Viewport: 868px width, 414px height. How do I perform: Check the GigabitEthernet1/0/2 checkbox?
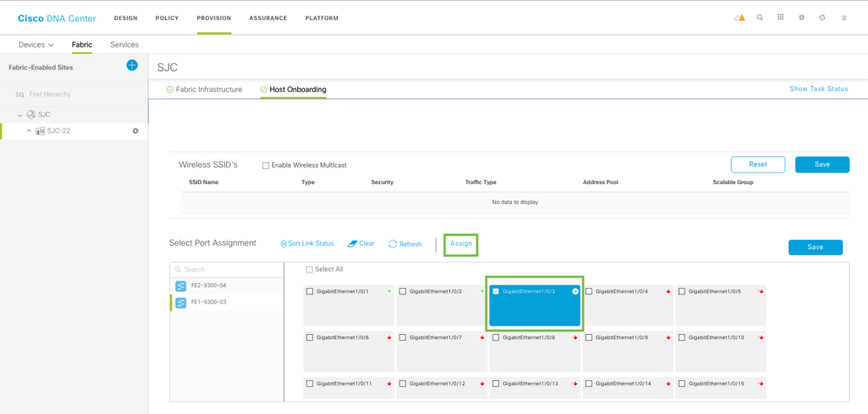tap(403, 292)
